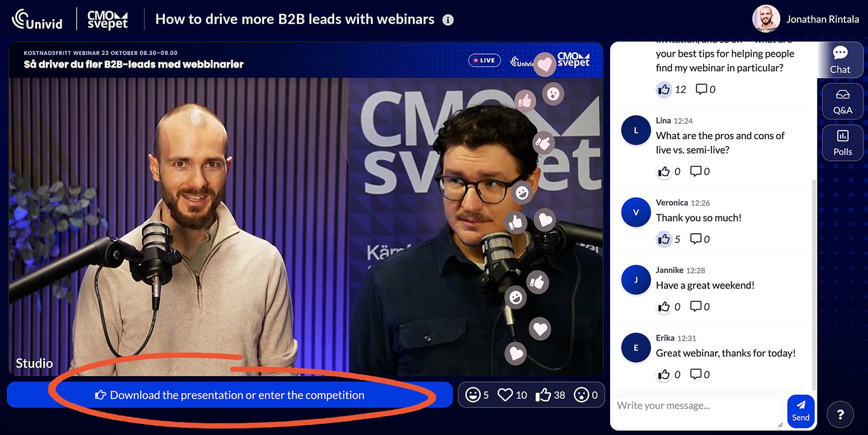Open replies on Veronica's message
Image resolution: width=868 pixels, height=435 pixels.
coord(695,238)
